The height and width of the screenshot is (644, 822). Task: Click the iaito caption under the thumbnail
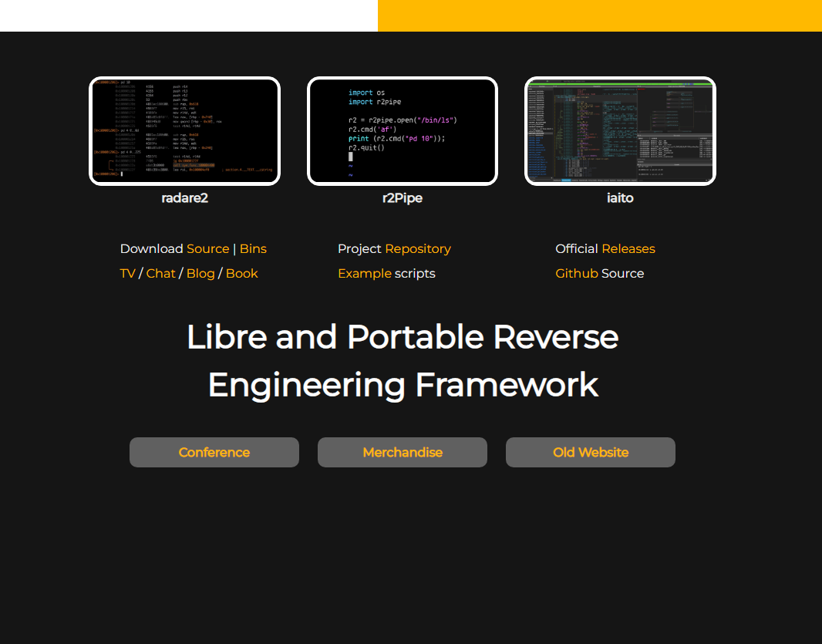pos(620,197)
